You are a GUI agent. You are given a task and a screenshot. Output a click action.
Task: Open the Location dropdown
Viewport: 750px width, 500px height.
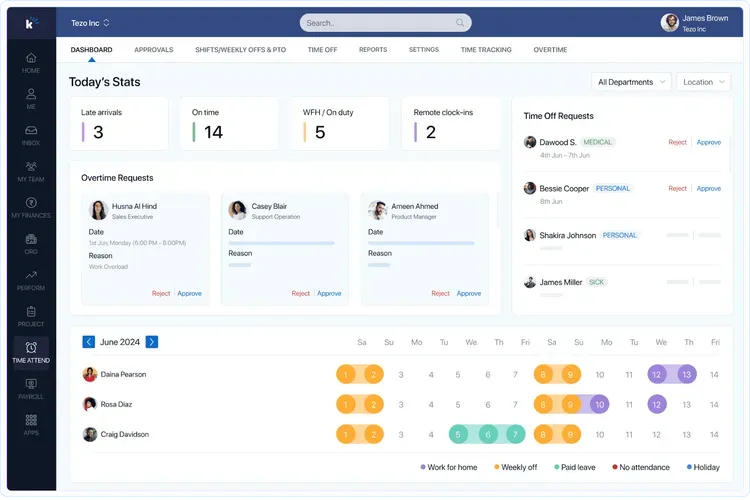click(x=703, y=82)
